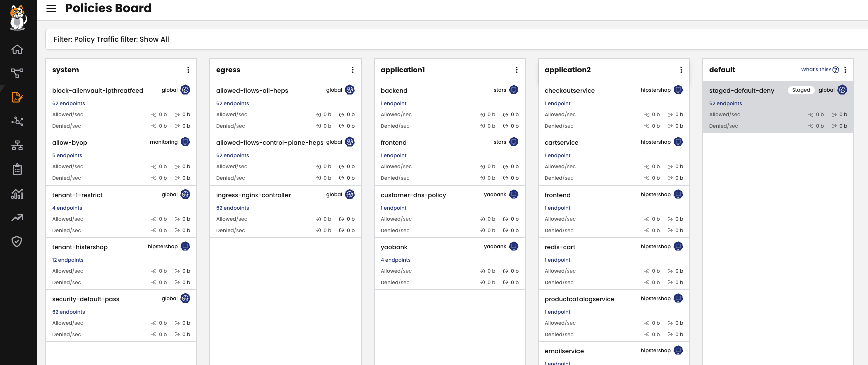This screenshot has width=868, height=365.
Task: Click the hipstershop icon on tenant-histershop
Action: (x=185, y=246)
